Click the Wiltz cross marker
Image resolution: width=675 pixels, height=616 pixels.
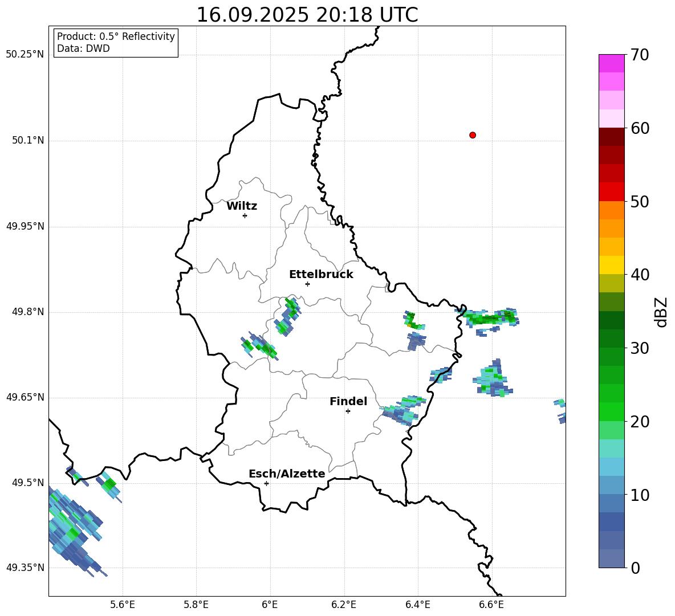pyautogui.click(x=245, y=215)
